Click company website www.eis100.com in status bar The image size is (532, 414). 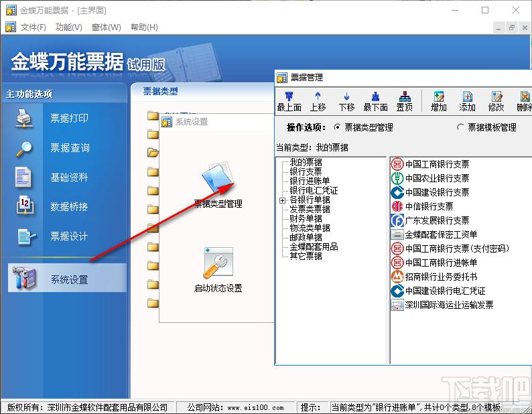tap(255, 407)
